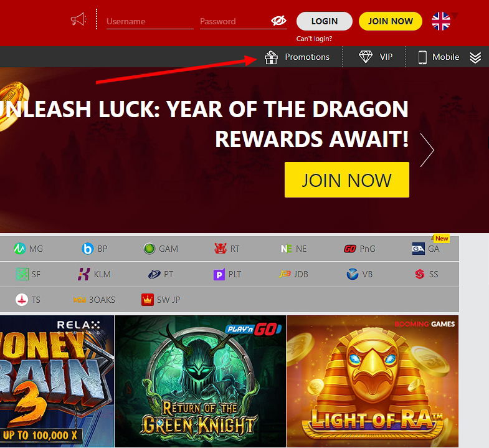Viewport: 489px width, 448px height.
Task: Focus the Username input field
Action: coord(150,22)
